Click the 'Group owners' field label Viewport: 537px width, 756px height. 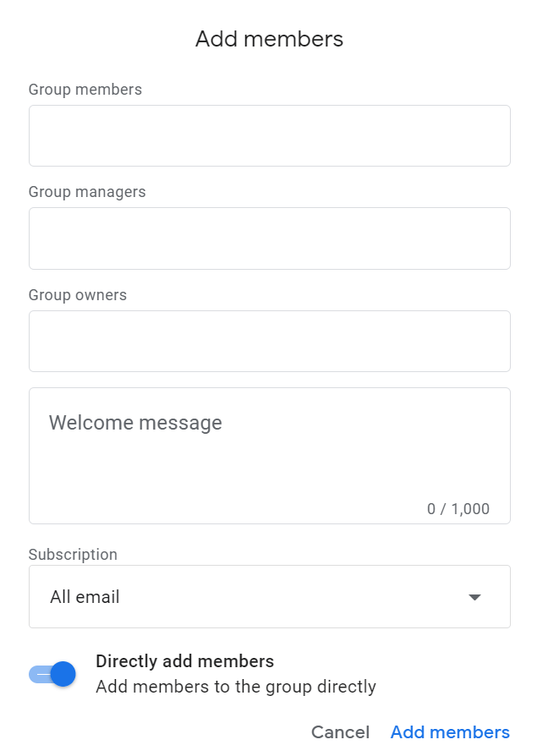(78, 295)
